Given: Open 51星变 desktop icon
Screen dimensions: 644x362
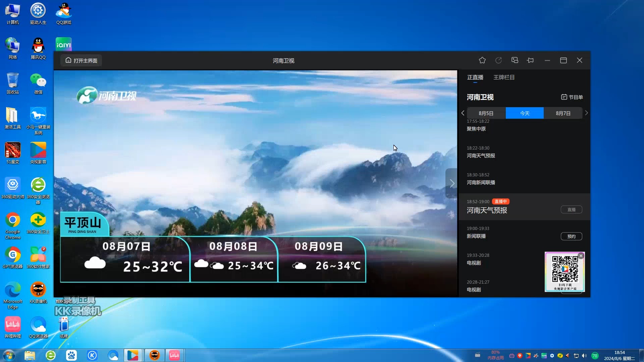Looking at the screenshot, I should tap(12, 154).
